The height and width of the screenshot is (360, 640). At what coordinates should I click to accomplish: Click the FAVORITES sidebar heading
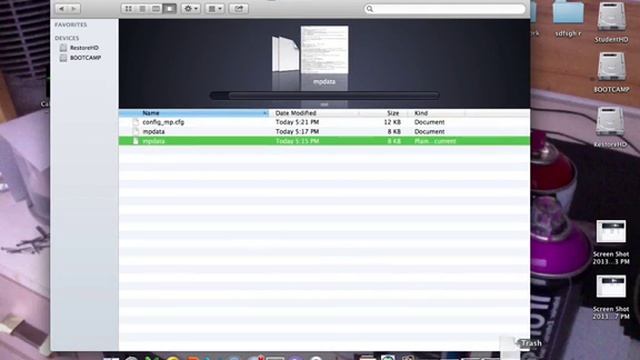coord(71,25)
